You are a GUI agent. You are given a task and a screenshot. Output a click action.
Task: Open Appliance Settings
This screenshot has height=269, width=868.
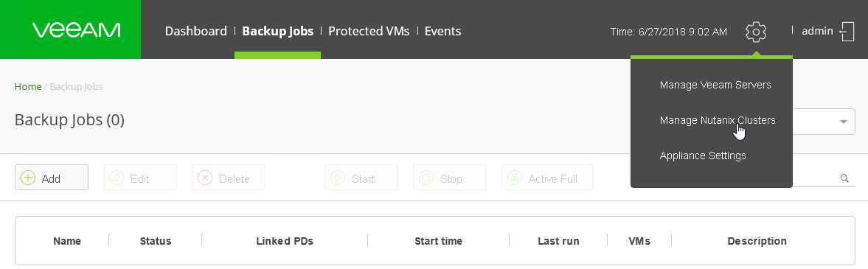pyautogui.click(x=703, y=156)
